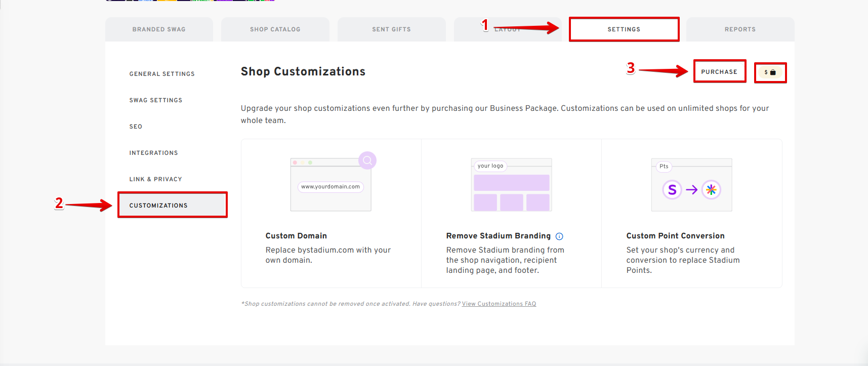This screenshot has height=366, width=868.
Task: Select Customizations in the sidebar
Action: [158, 206]
